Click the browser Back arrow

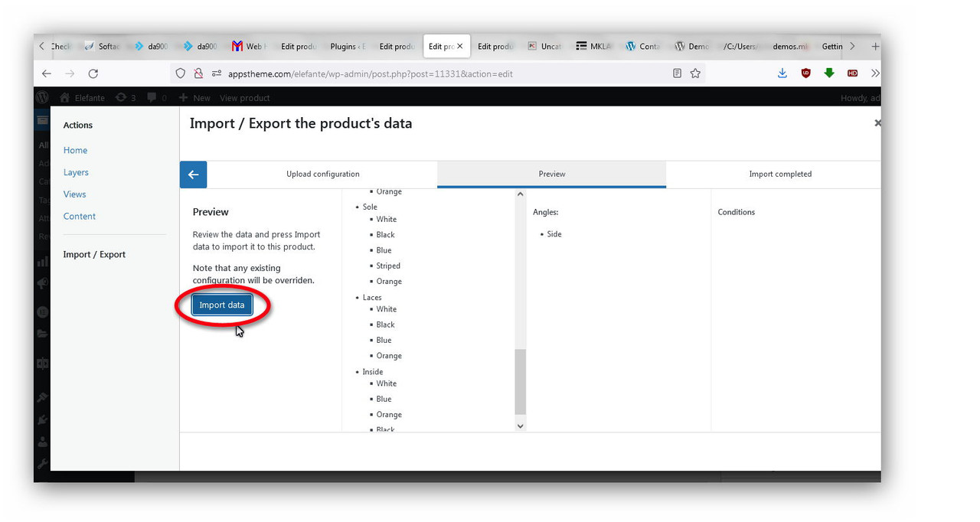(x=47, y=73)
